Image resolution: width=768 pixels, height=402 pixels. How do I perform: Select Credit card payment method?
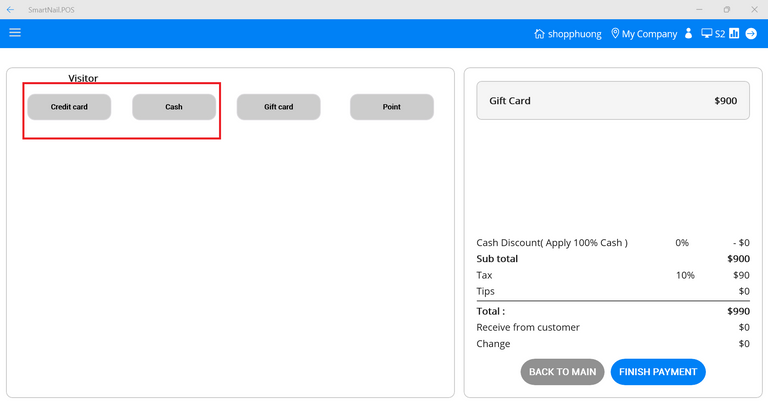point(69,107)
